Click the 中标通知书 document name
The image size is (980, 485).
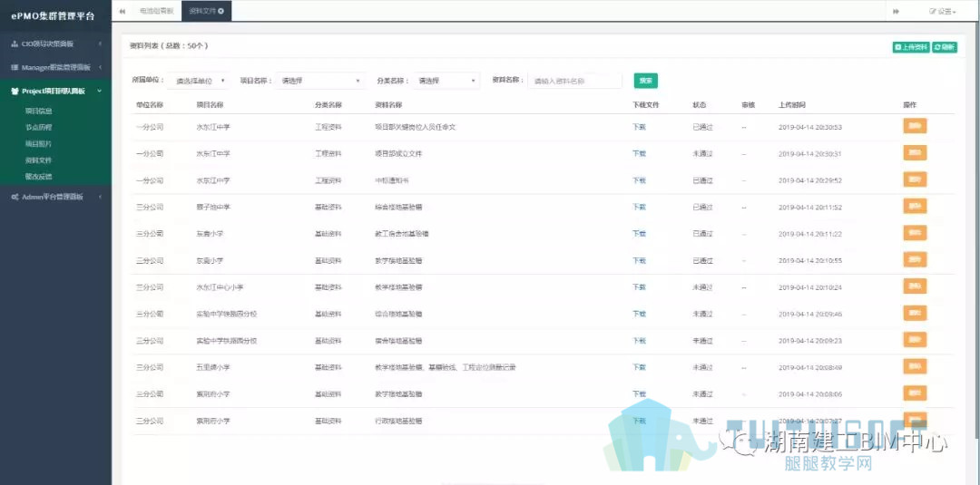(x=392, y=180)
